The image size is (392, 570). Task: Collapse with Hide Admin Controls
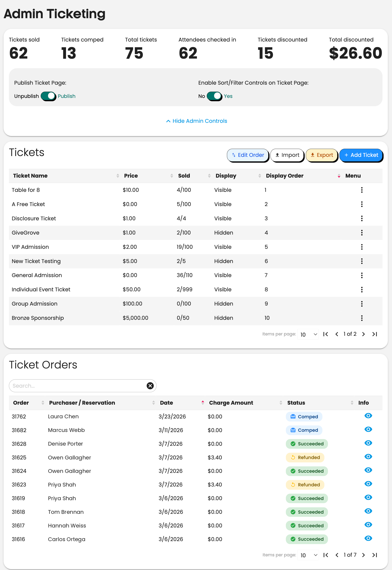click(x=196, y=121)
